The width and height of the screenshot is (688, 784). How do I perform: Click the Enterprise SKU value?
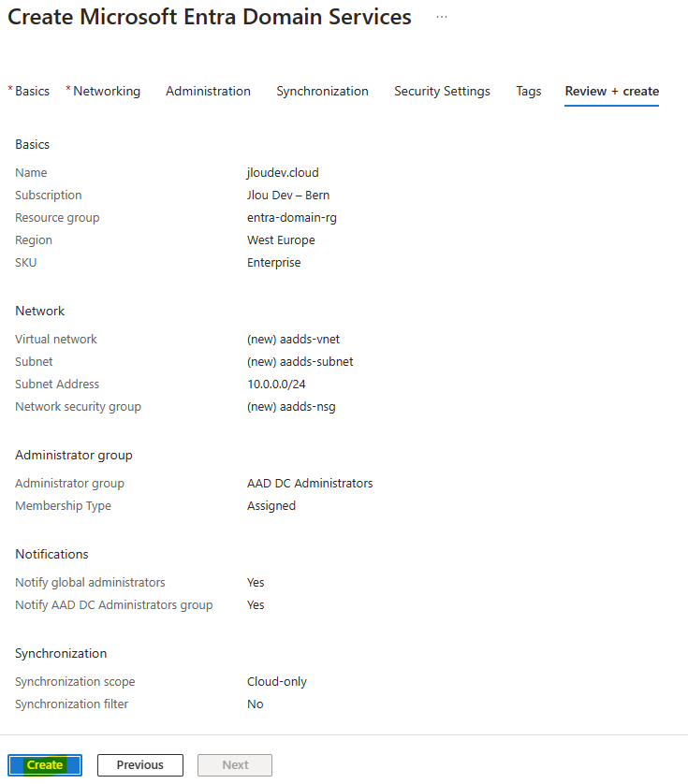(x=273, y=263)
